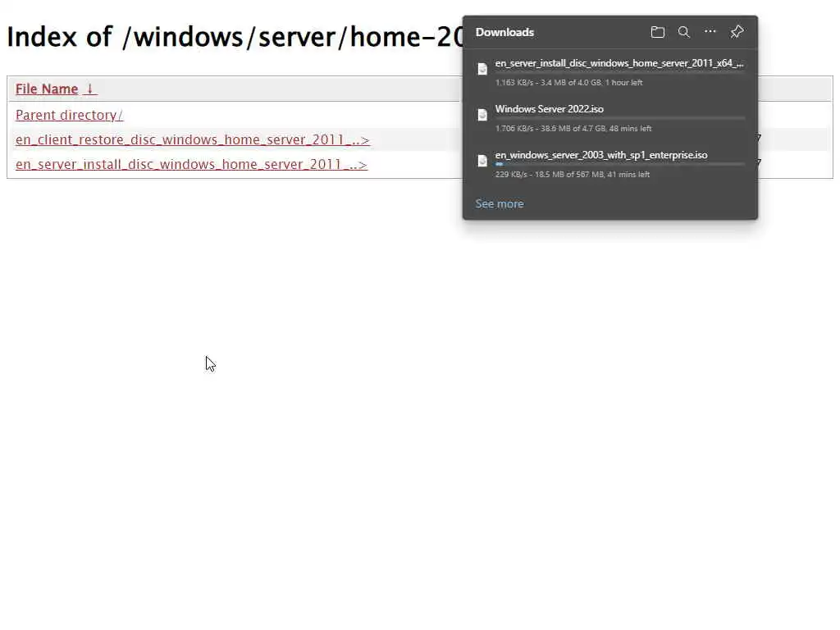Open en_client_restore_disc_windows_home_server_2011 link
The width and height of the screenshot is (840, 630).
[192, 139]
